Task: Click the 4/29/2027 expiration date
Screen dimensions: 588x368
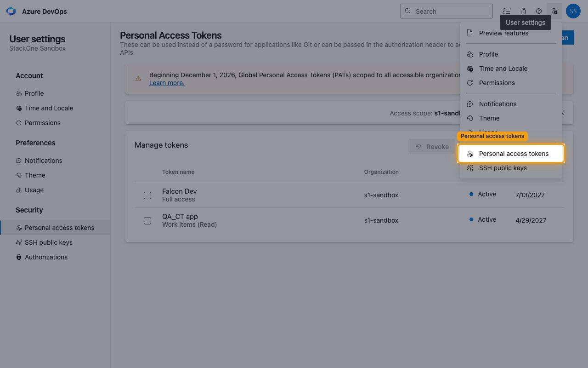Action: coord(531,220)
